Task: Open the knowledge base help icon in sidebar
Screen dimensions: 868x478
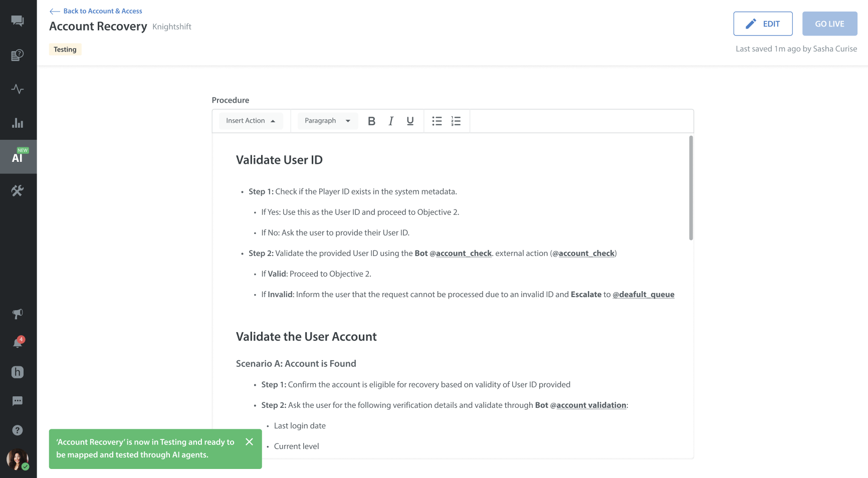Action: click(x=18, y=55)
